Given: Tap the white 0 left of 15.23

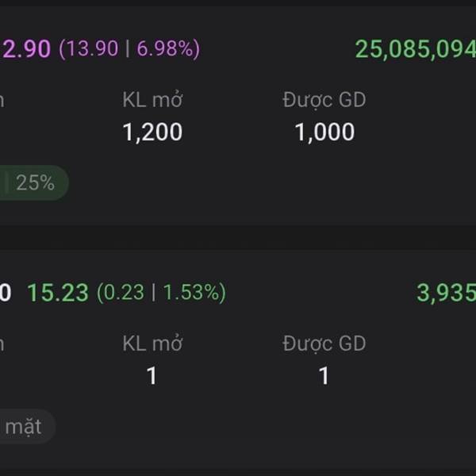Looking at the screenshot, I should click(5, 293).
